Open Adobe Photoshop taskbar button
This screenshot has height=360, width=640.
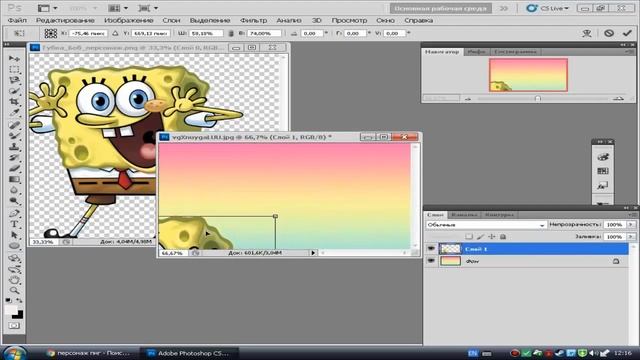pyautogui.click(x=189, y=353)
